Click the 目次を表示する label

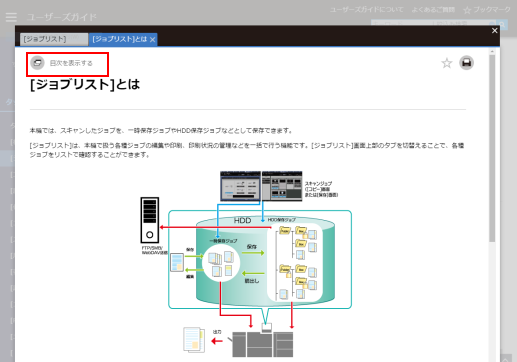(x=71, y=63)
